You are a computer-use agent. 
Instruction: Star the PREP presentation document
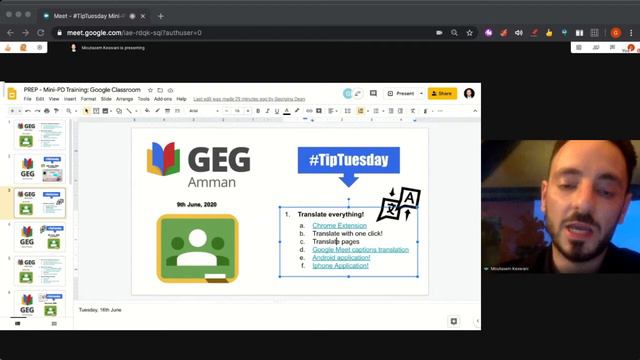click(150, 90)
